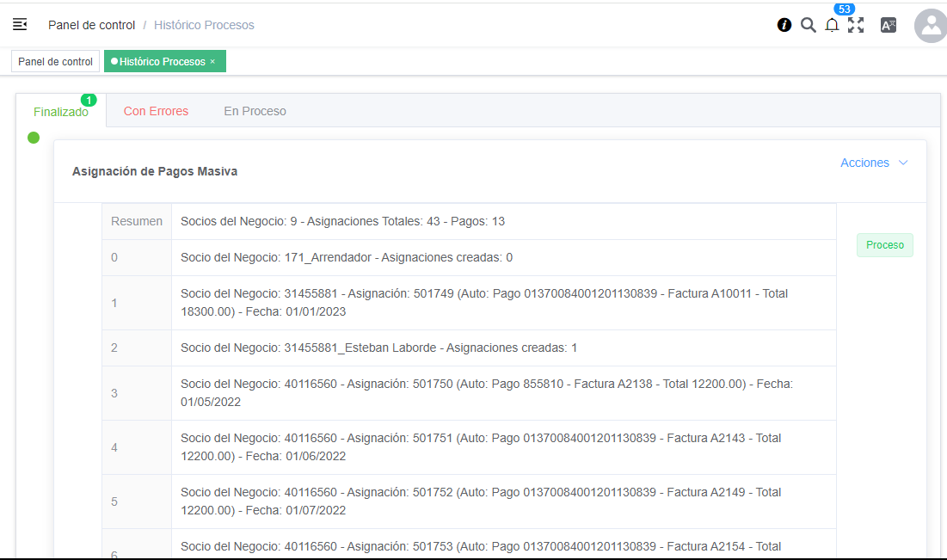Collapse the sidebar with the hamburger icon
This screenshot has width=947, height=560.
click(20, 24)
